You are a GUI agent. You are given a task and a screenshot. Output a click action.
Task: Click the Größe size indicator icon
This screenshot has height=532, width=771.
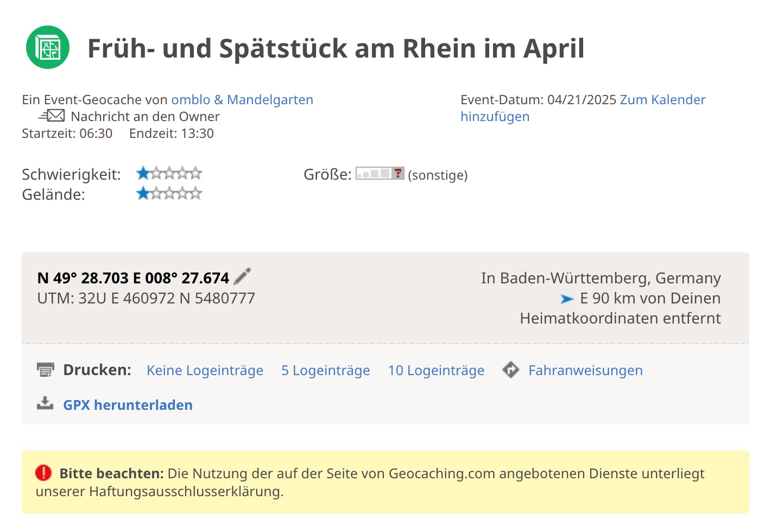[x=380, y=174]
